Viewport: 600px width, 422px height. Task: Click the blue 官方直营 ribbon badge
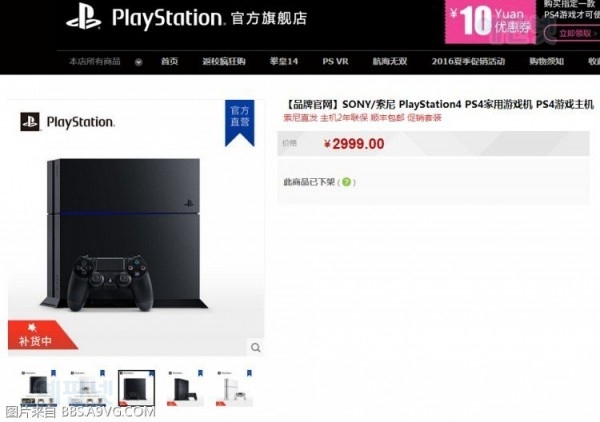coord(240,123)
